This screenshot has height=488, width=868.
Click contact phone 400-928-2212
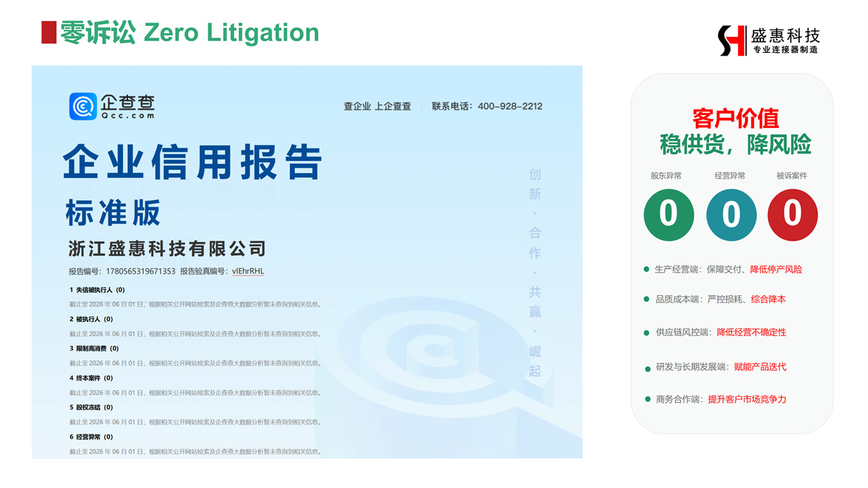coord(510,106)
